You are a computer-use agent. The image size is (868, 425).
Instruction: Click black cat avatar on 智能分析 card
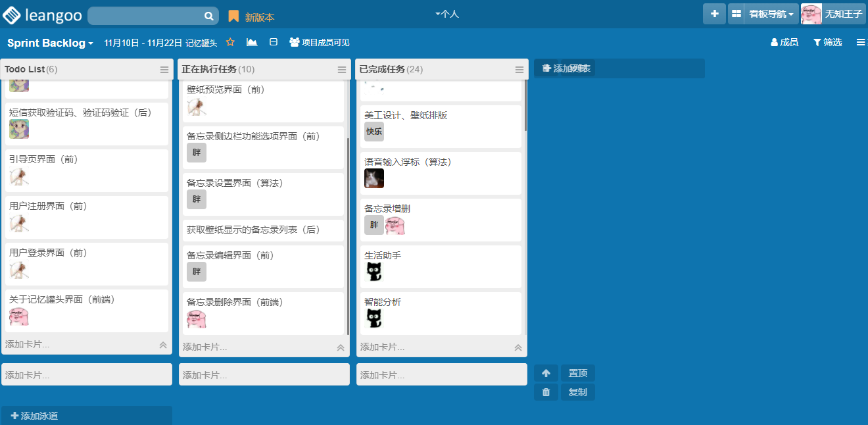pyautogui.click(x=374, y=318)
